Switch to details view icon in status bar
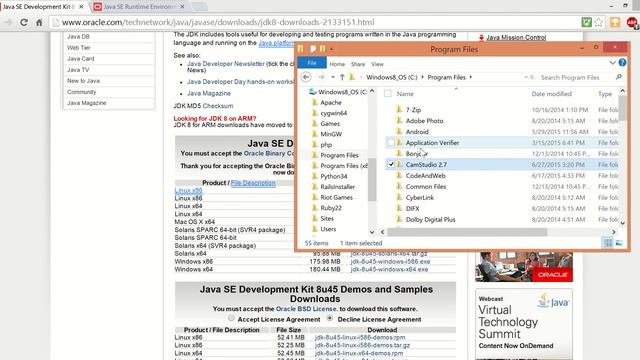Image resolution: width=640 pixels, height=360 pixels. [608, 243]
